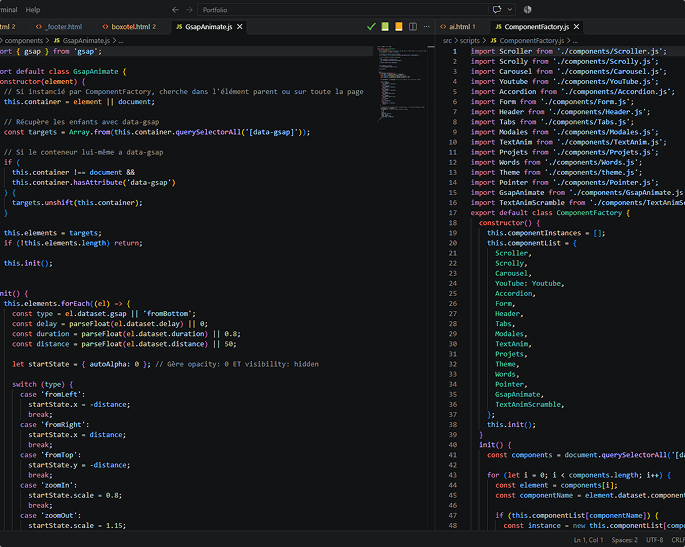This screenshot has width=685, height=547.
Task: Click 'import Accordion from' on line 5
Action: pos(514,92)
